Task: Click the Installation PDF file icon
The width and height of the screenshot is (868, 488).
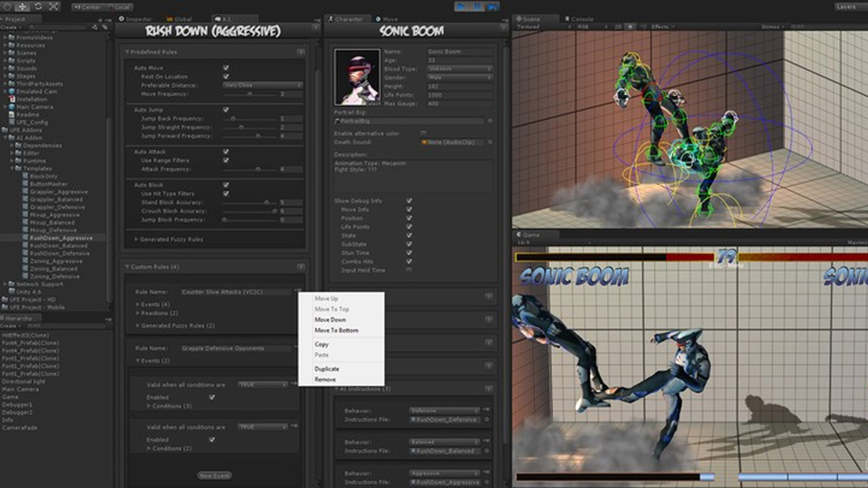Action: click(12, 99)
